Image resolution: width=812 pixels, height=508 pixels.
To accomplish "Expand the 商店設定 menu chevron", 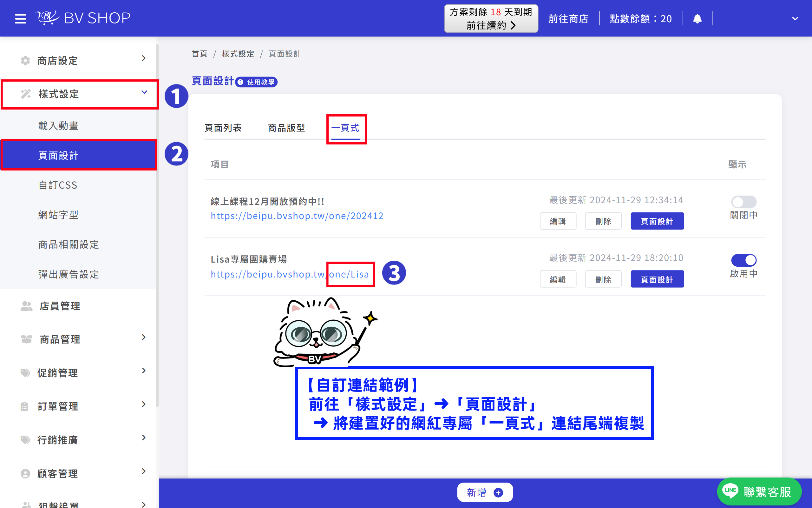I will point(144,58).
